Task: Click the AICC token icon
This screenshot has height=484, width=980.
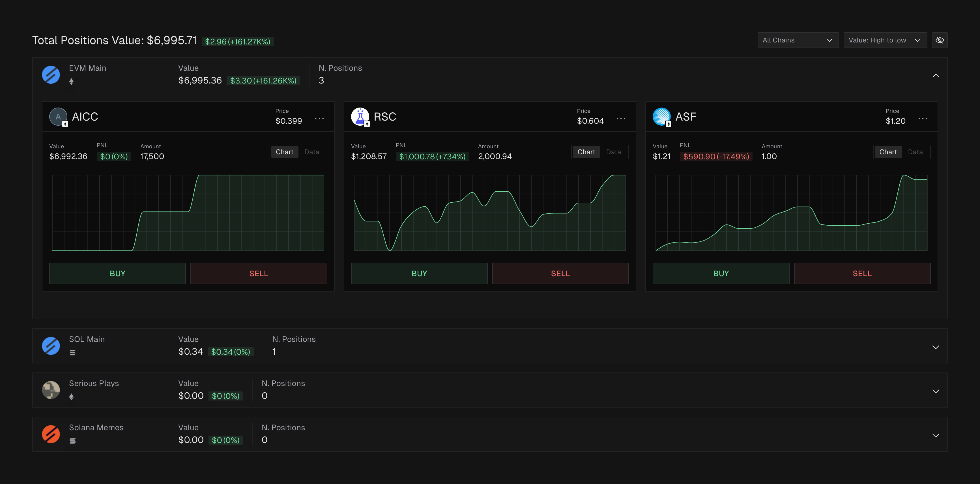Action: pyautogui.click(x=58, y=116)
